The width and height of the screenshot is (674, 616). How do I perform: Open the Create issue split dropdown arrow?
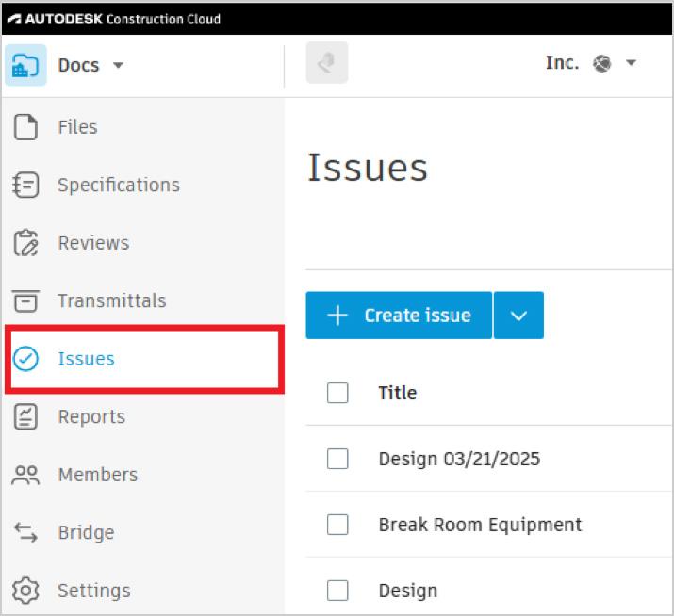pos(518,316)
